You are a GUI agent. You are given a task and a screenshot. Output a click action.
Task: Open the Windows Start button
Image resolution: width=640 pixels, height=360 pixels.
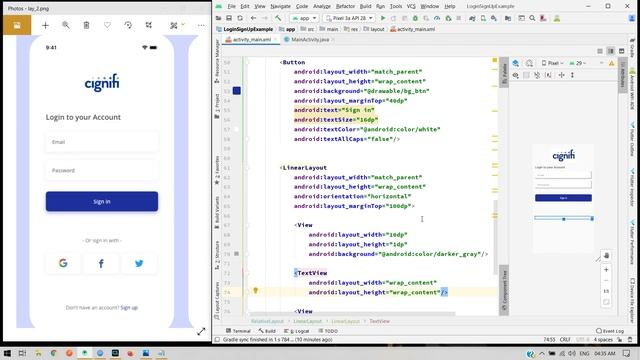click(7, 353)
